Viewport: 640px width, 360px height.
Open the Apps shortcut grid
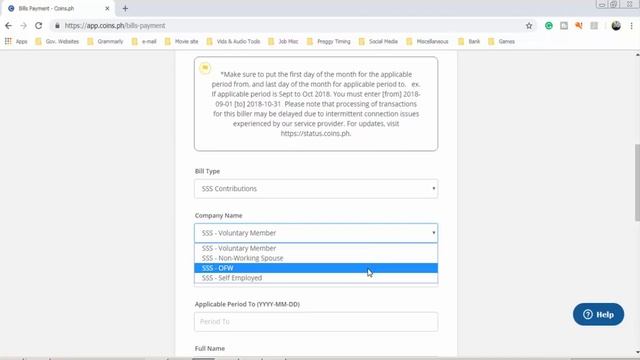pyautogui.click(x=16, y=41)
